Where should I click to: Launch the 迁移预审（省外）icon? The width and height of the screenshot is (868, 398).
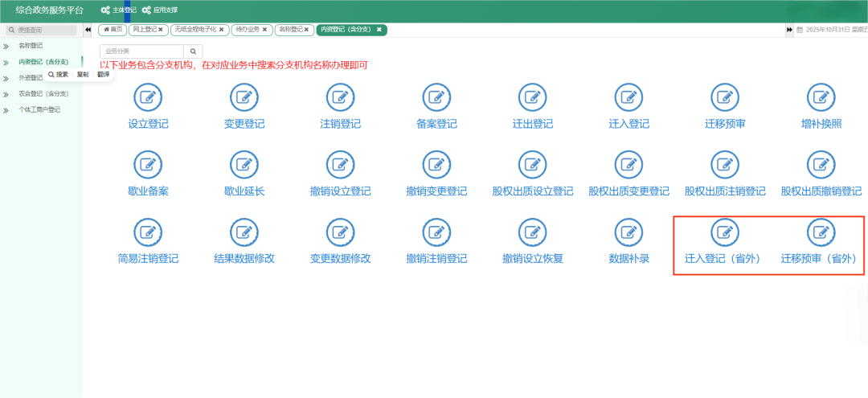821,232
